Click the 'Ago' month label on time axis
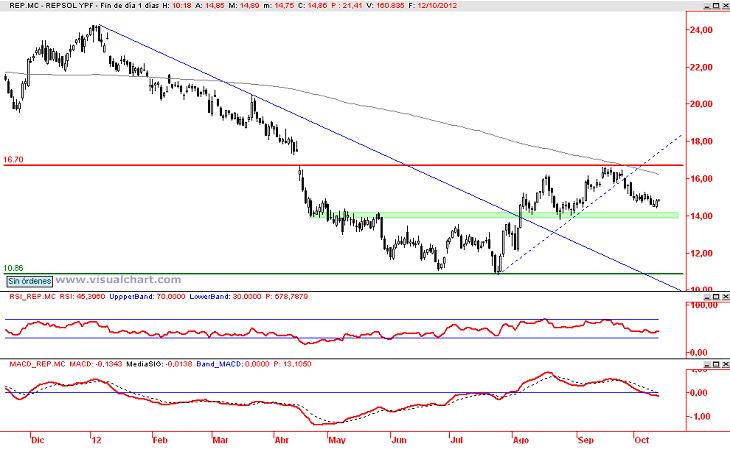Viewport: 730px width, 454px height. 520,440
